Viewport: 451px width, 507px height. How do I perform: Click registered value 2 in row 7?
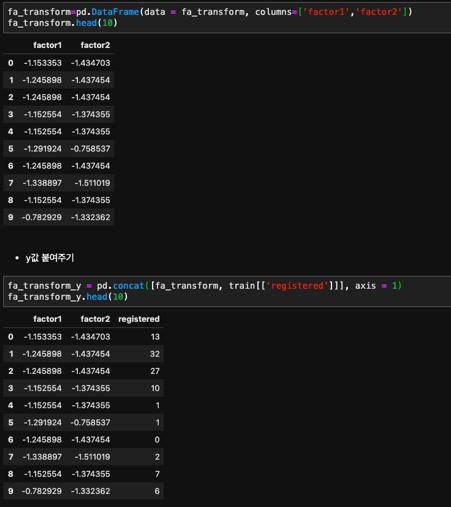coord(157,457)
